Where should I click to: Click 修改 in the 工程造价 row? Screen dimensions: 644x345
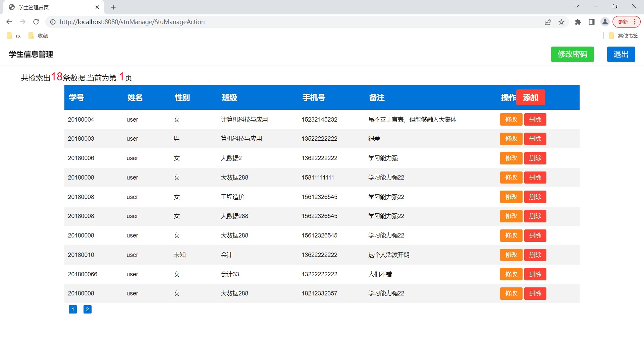click(511, 197)
